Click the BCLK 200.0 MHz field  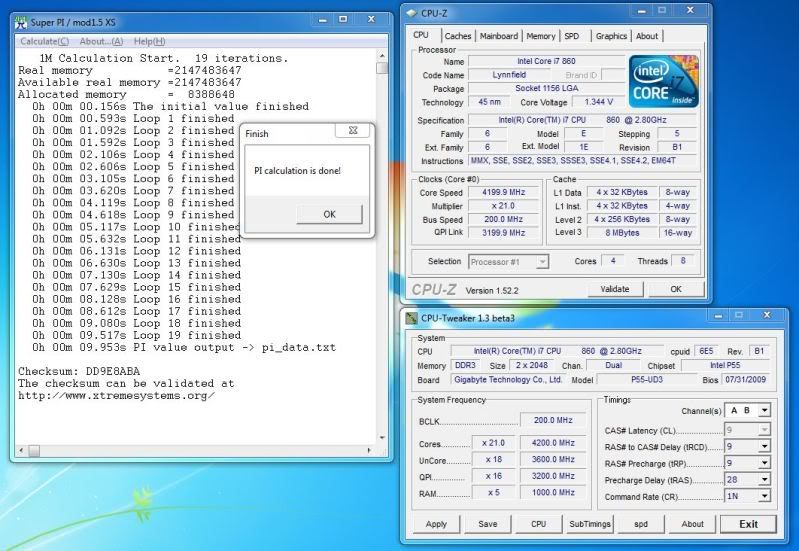tap(553, 421)
